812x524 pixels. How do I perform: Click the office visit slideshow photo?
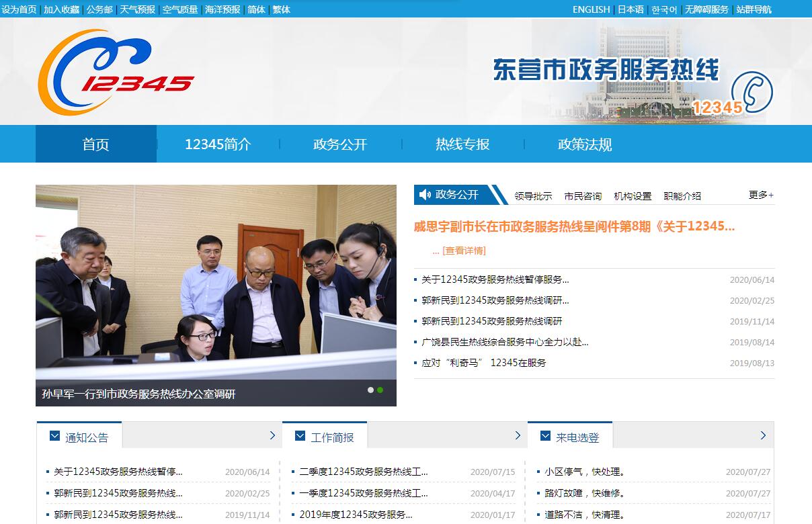216,282
